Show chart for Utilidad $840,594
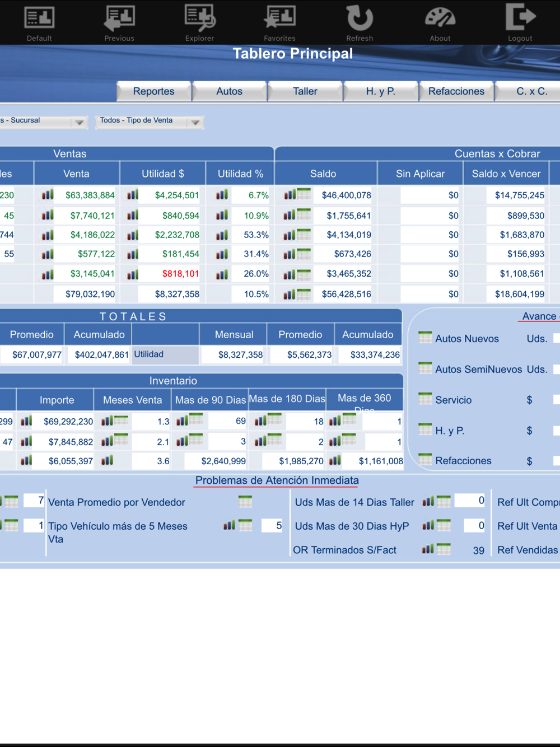Image resolution: width=560 pixels, height=747 pixels. (x=133, y=215)
